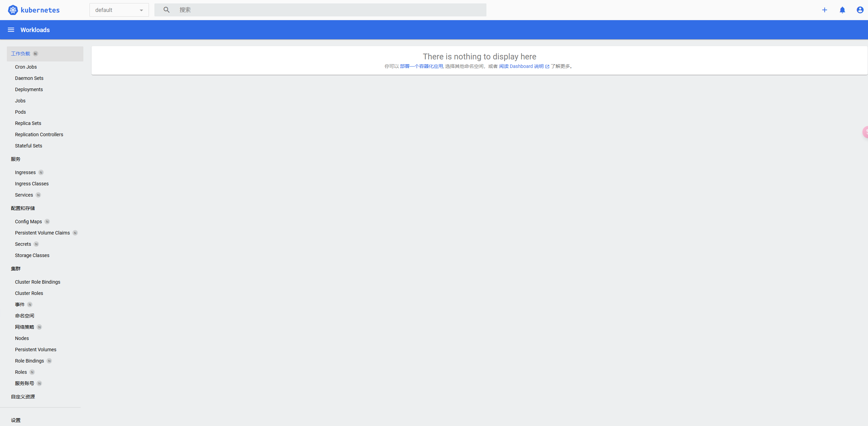Viewport: 868px width, 426px height.
Task: Click into the 搜索 search field
Action: [x=328, y=10]
